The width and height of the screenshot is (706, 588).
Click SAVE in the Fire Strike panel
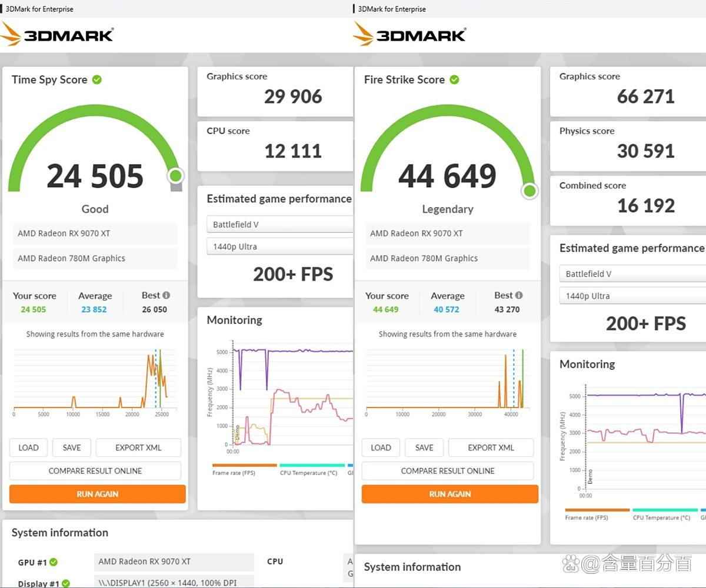point(424,447)
